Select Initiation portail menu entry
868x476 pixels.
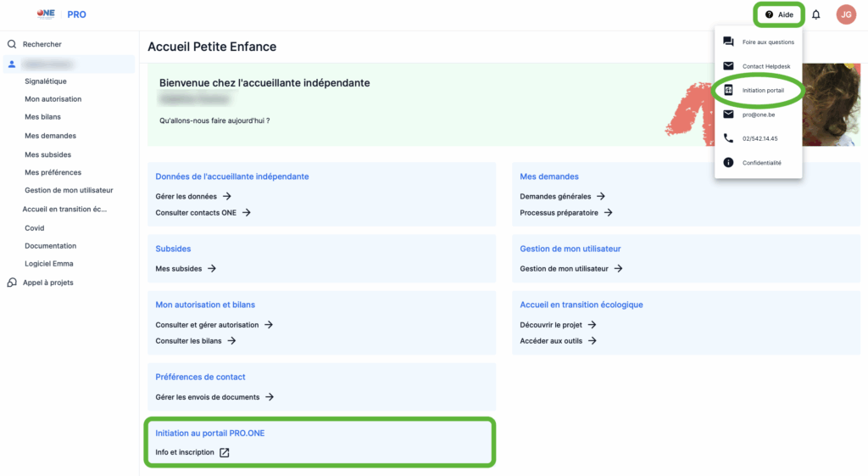[763, 90]
